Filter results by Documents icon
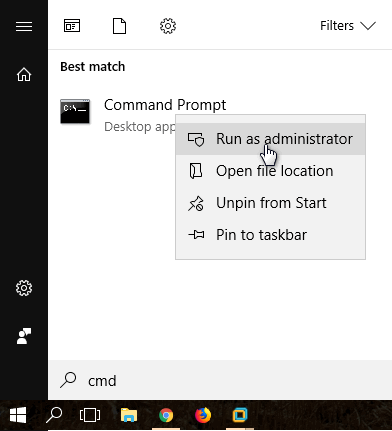This screenshot has height=431, width=392. tap(119, 26)
